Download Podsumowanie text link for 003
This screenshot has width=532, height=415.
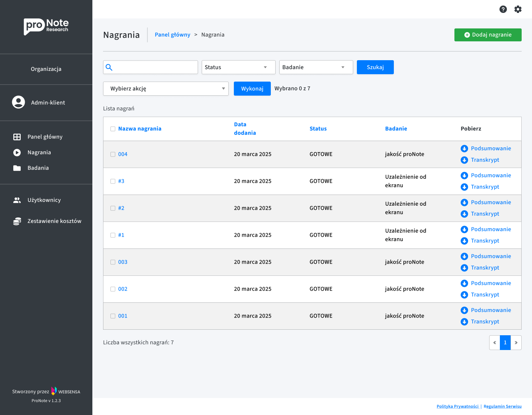491,256
